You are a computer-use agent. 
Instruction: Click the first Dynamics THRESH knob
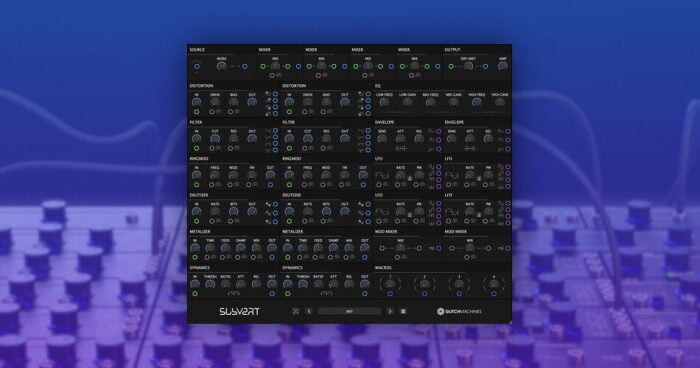pos(210,284)
